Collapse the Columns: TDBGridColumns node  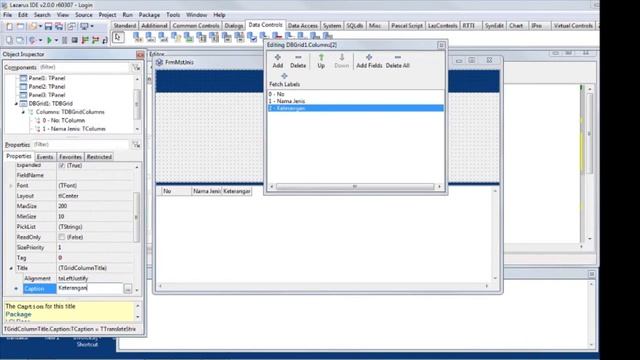click(23, 112)
